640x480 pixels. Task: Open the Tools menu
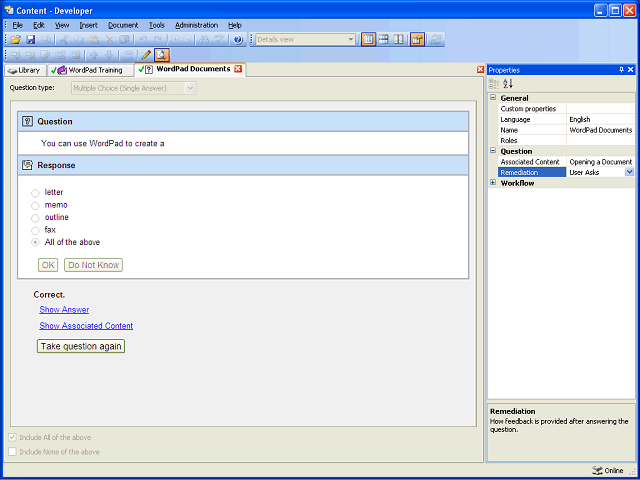coord(157,25)
